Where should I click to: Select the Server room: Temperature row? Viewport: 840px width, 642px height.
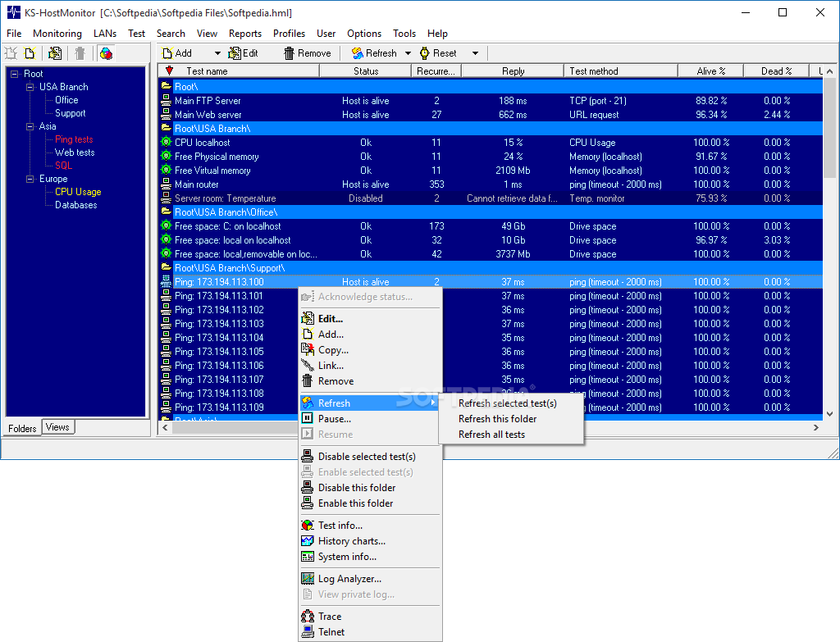491,198
